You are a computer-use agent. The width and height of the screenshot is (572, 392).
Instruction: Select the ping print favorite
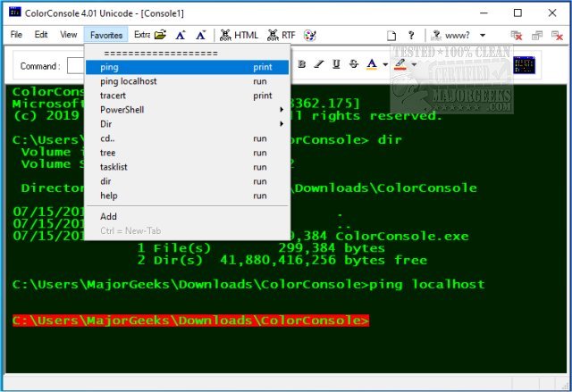187,67
